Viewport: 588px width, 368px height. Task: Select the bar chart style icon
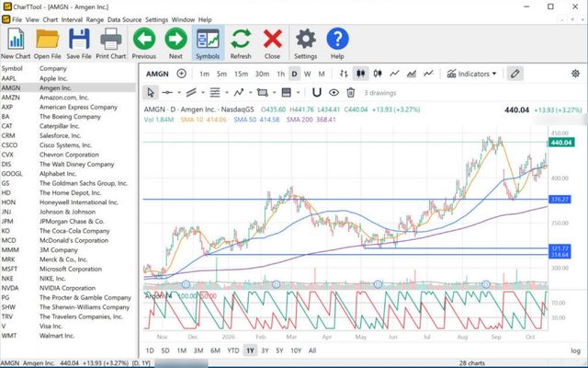coord(344,74)
